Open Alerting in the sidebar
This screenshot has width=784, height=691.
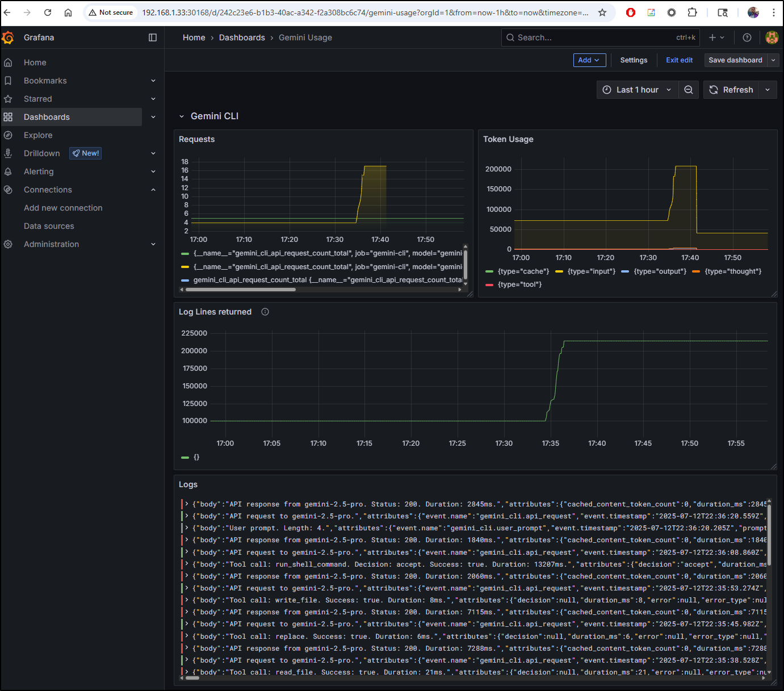tap(39, 171)
